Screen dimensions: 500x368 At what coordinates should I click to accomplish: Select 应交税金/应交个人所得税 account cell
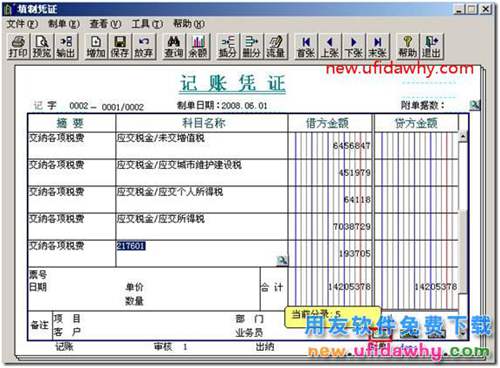coord(202,200)
